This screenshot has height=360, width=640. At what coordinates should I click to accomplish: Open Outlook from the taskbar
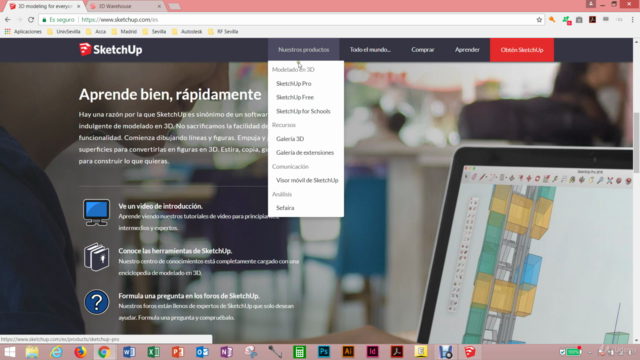[x=202, y=352]
